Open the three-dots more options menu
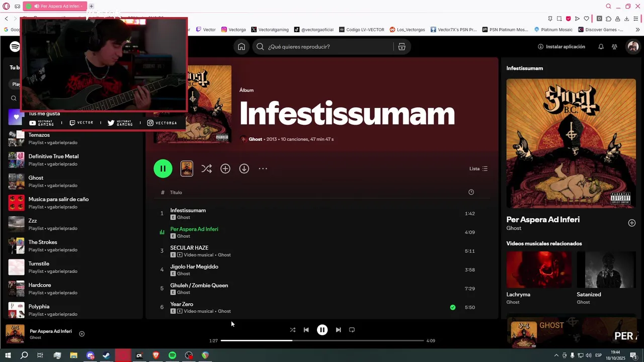Image resolution: width=644 pixels, height=362 pixels. coord(263,169)
